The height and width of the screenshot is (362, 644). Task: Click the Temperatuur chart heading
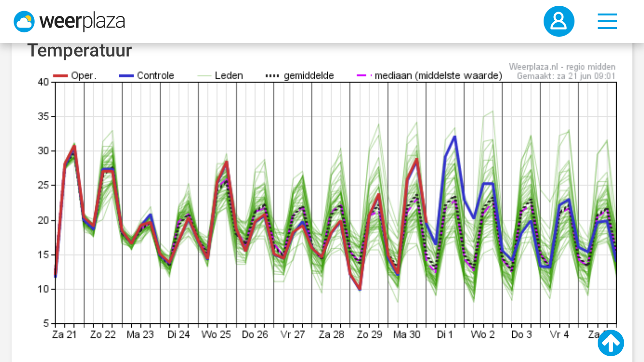click(x=79, y=51)
